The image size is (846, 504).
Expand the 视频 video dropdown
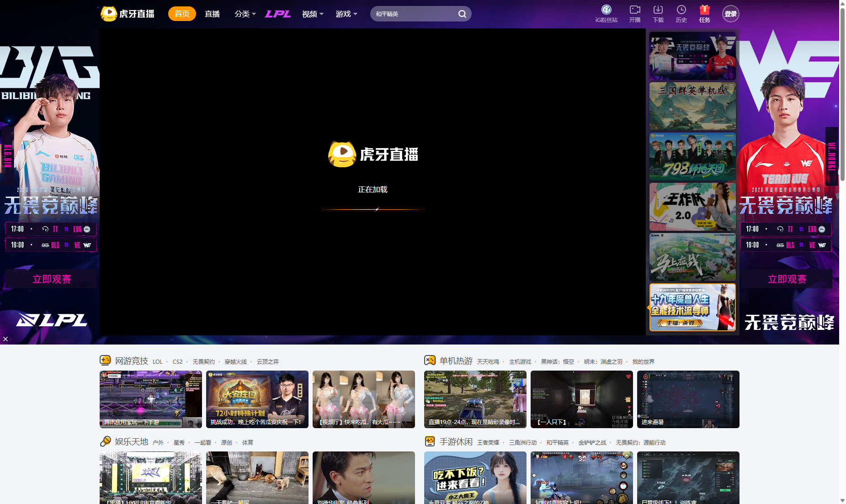(313, 14)
